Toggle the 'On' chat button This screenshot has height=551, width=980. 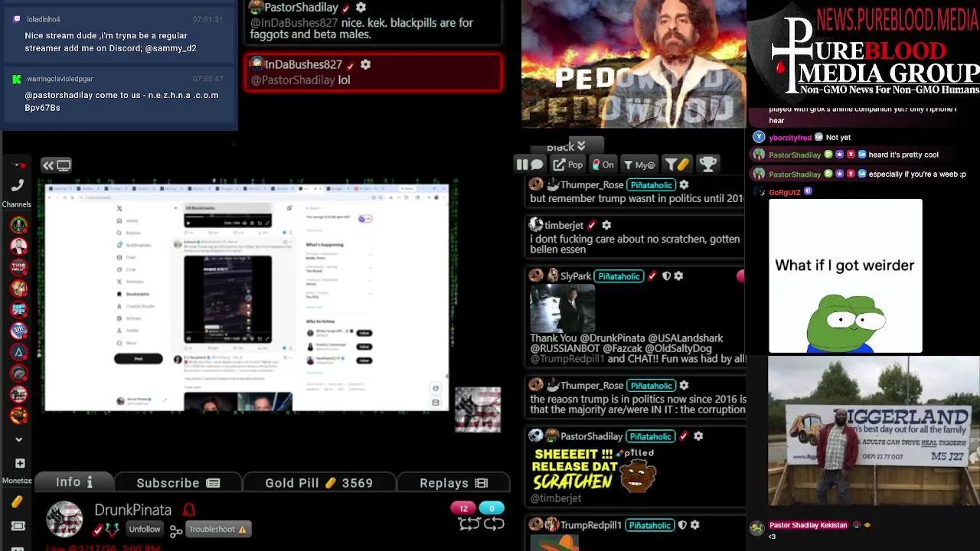click(603, 165)
